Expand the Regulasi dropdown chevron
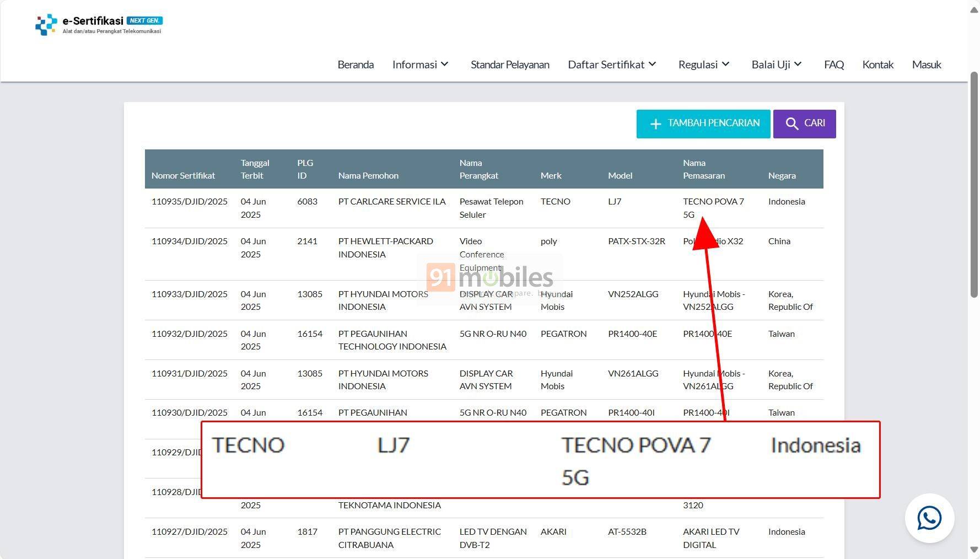 [725, 64]
